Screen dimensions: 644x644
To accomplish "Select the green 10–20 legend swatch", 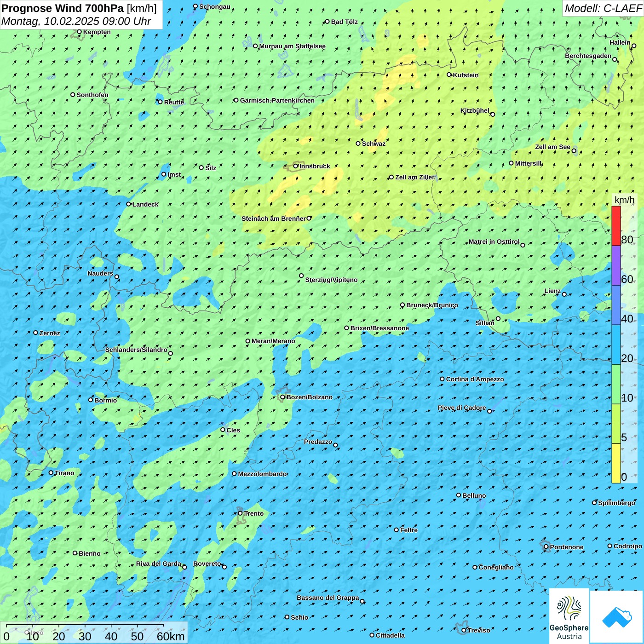I will click(x=616, y=384).
